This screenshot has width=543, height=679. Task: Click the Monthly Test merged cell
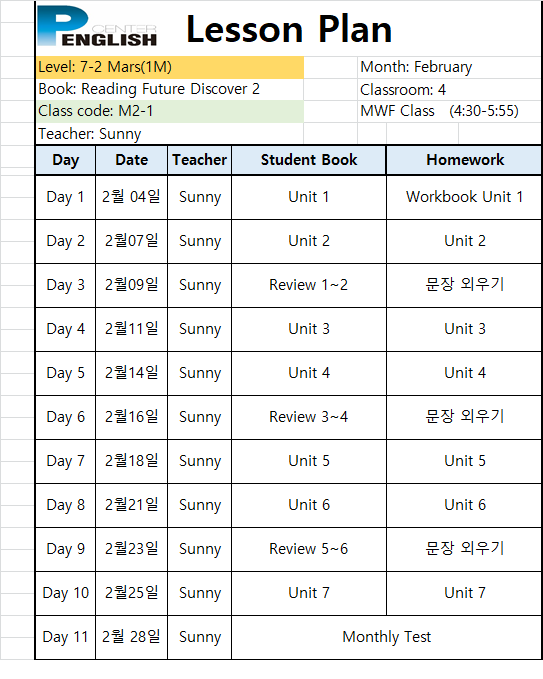point(387,637)
